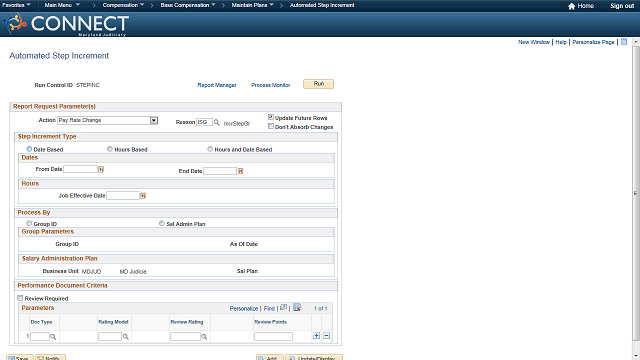Open Main Menu dropdown

click(62, 5)
